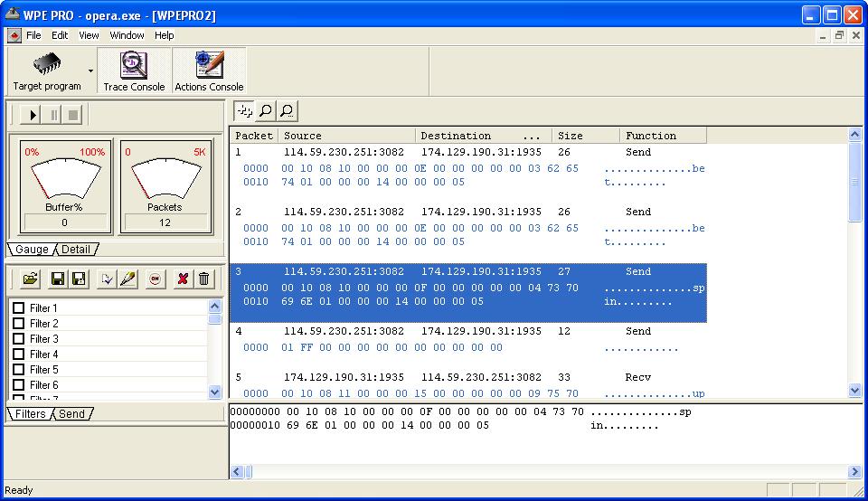Click the WPE document icon in menu bar

pyautogui.click(x=14, y=36)
